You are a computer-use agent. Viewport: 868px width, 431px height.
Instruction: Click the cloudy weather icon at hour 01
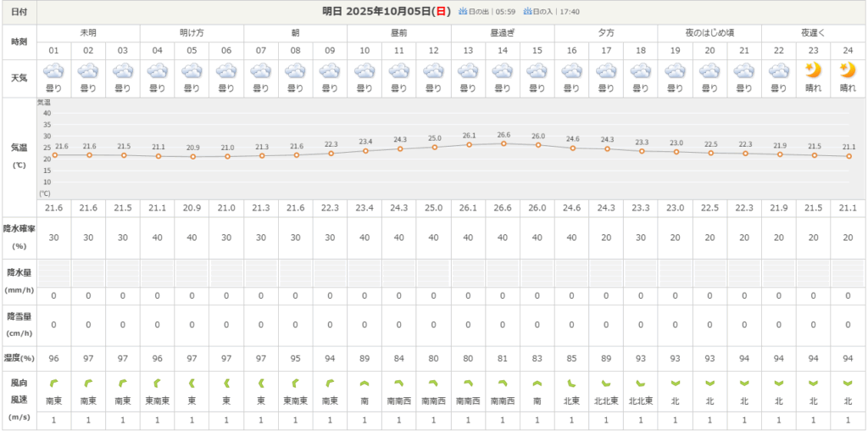pos(53,71)
